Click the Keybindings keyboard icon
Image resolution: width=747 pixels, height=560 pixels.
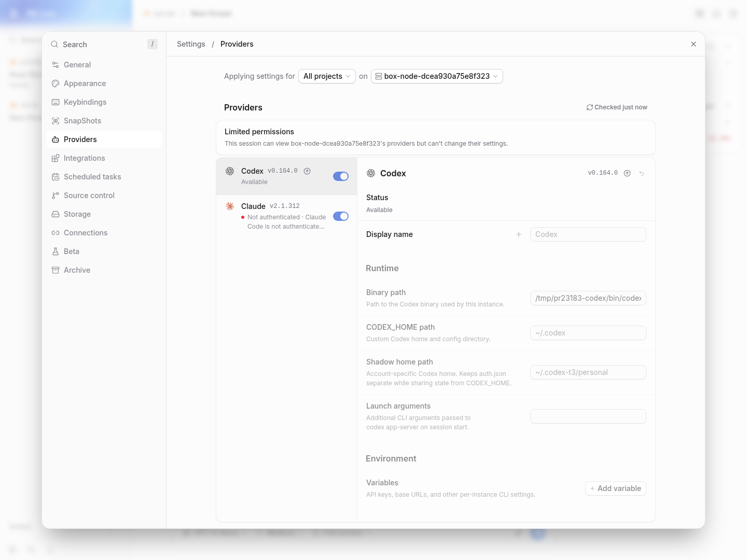56,102
